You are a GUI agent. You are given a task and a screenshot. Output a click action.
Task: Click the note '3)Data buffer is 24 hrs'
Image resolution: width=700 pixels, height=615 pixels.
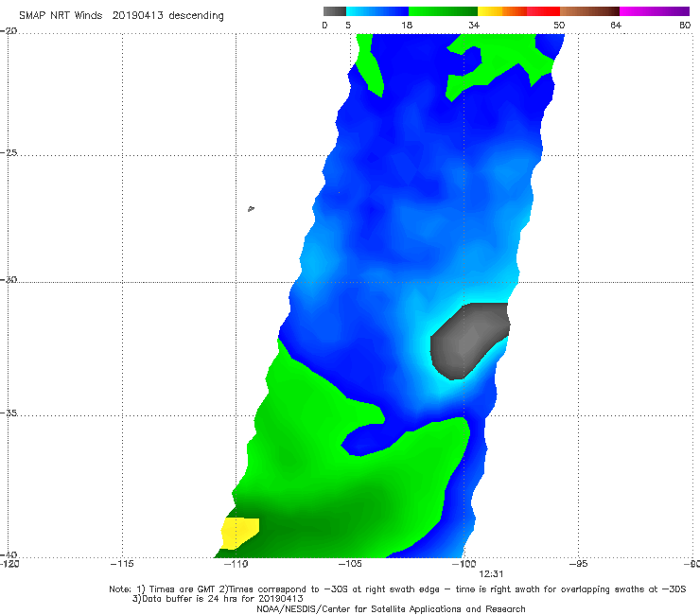pos(218,599)
